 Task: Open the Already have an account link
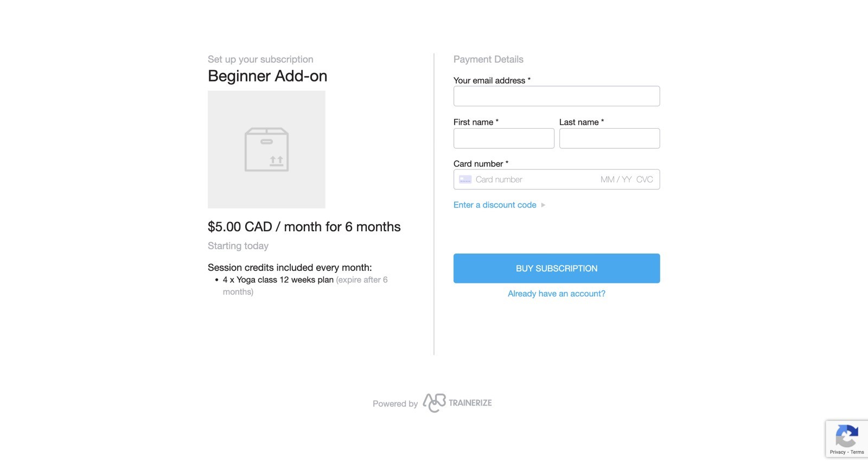(557, 294)
